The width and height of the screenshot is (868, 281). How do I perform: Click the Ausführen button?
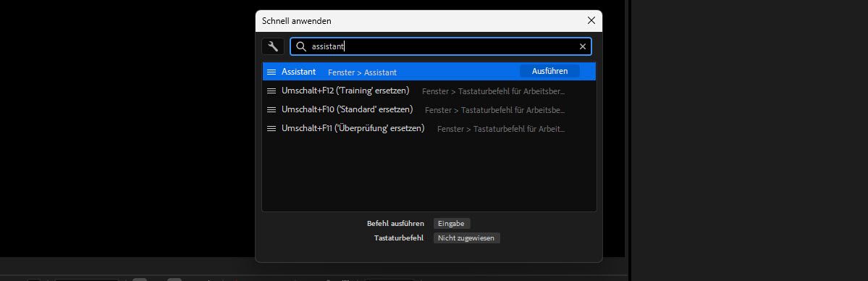549,71
